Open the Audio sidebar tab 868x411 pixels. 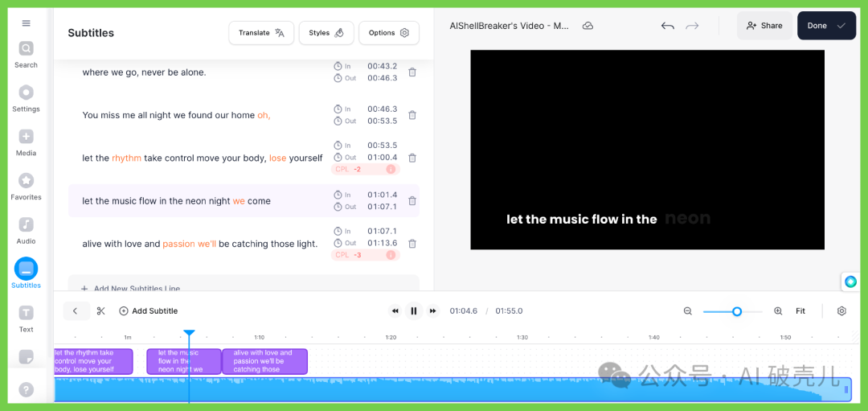(x=26, y=229)
